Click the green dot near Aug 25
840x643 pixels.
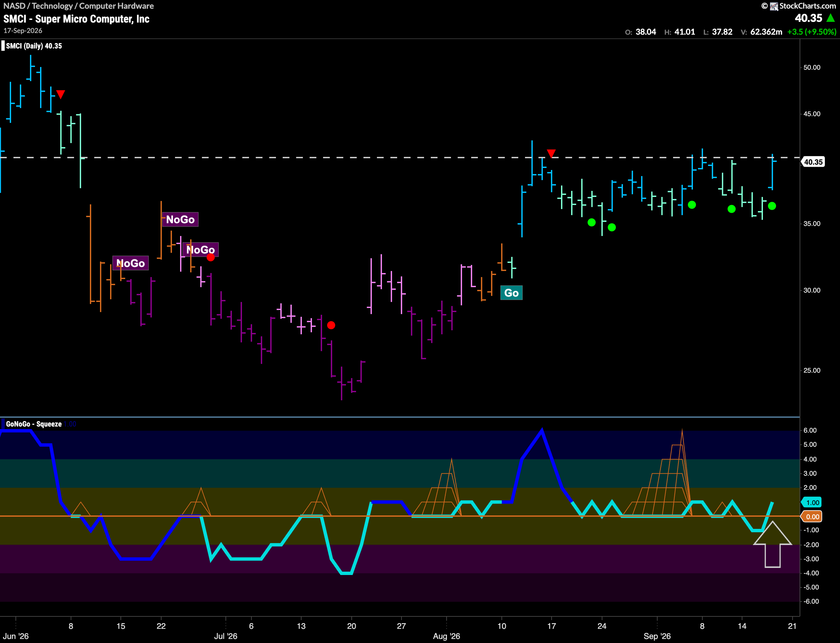point(612,227)
